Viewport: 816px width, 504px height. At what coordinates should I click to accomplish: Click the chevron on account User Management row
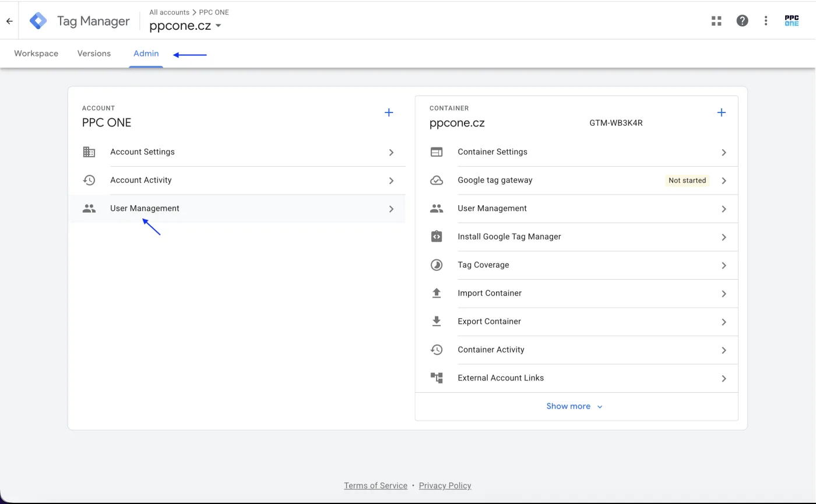coord(391,209)
